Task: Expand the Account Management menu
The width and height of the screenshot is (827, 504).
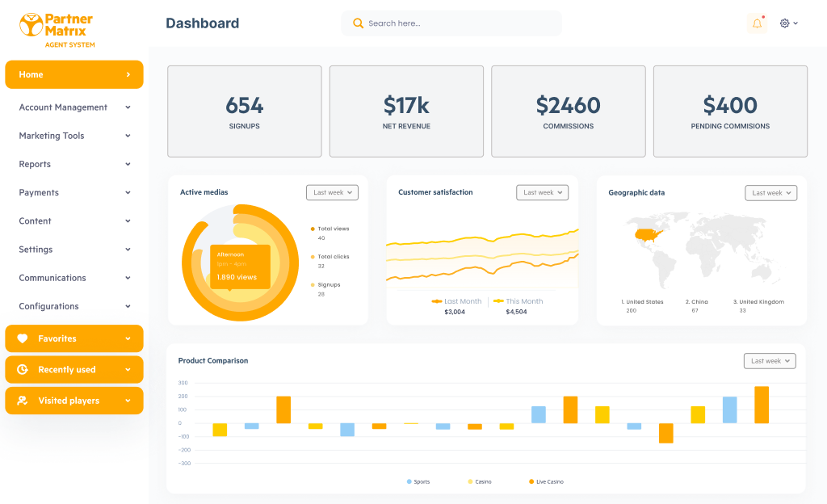Action: [74, 107]
